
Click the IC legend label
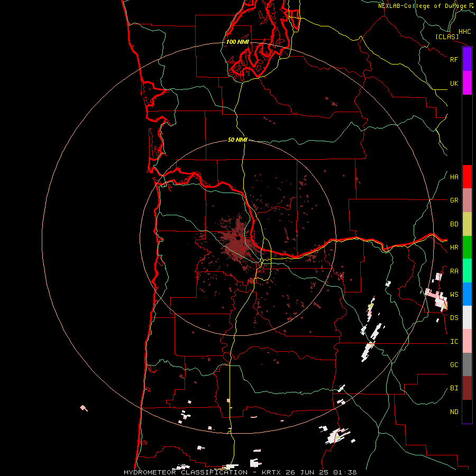click(454, 342)
